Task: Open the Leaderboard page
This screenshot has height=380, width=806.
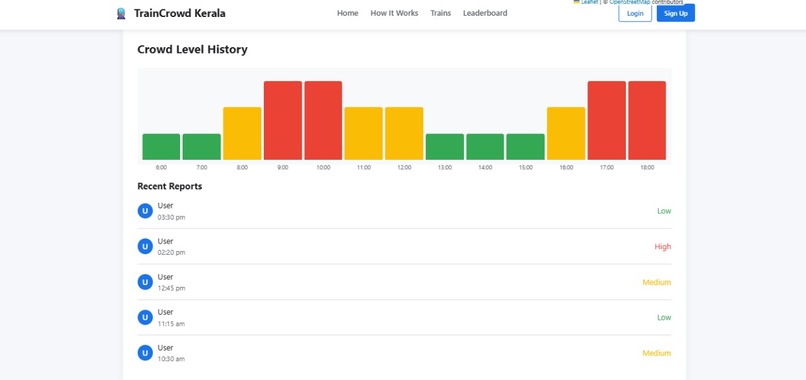Action: tap(485, 13)
